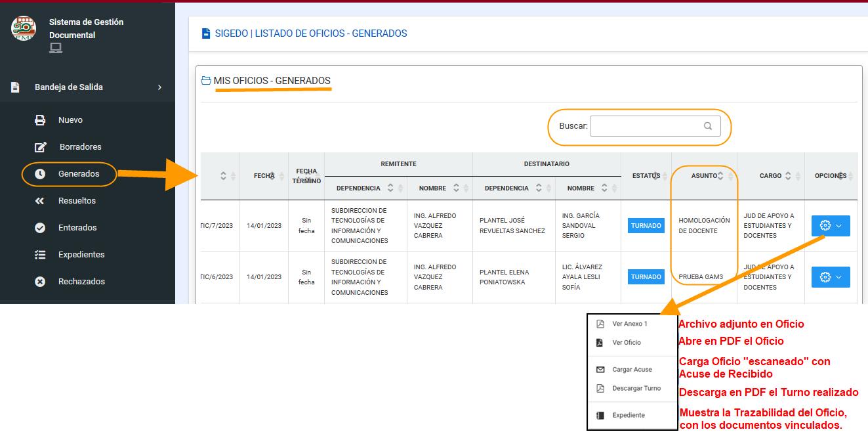Click the TIC/6/2023 folio cell
This screenshot has width=868, height=438.
pyautogui.click(x=220, y=277)
